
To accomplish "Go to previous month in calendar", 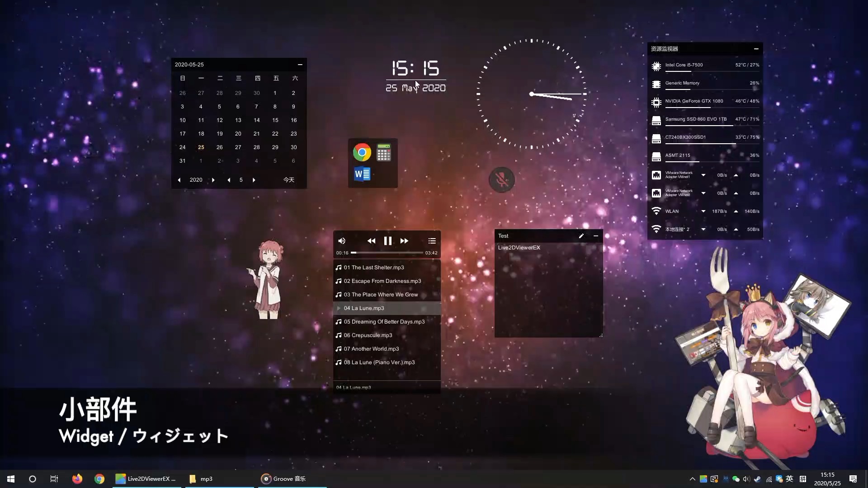I will (x=229, y=180).
